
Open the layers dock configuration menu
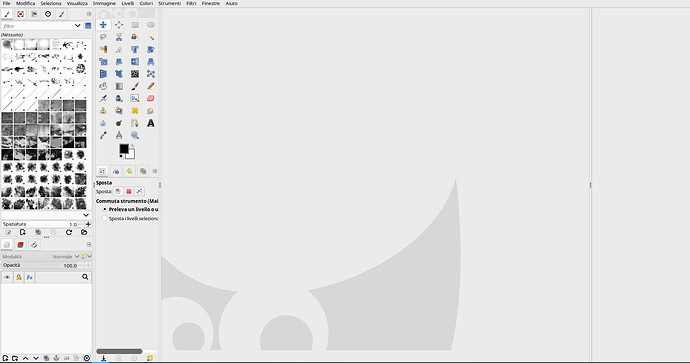coord(89,245)
